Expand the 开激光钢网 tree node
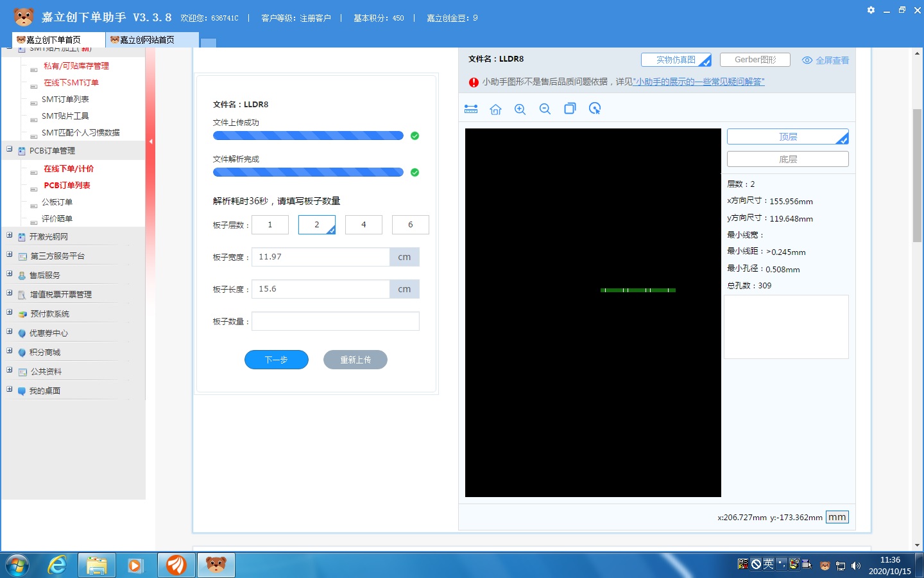Viewport: 924px width, 578px height. click(10, 235)
